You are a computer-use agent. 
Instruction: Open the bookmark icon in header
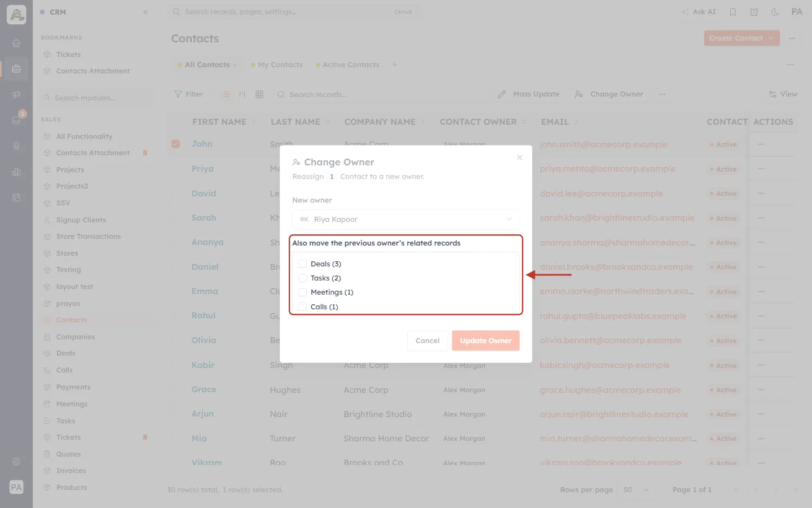point(733,12)
